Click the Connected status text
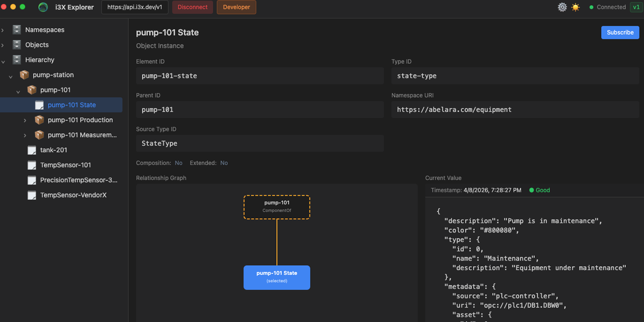Screen dimensions: 644x322 pyautogui.click(x=611, y=8)
